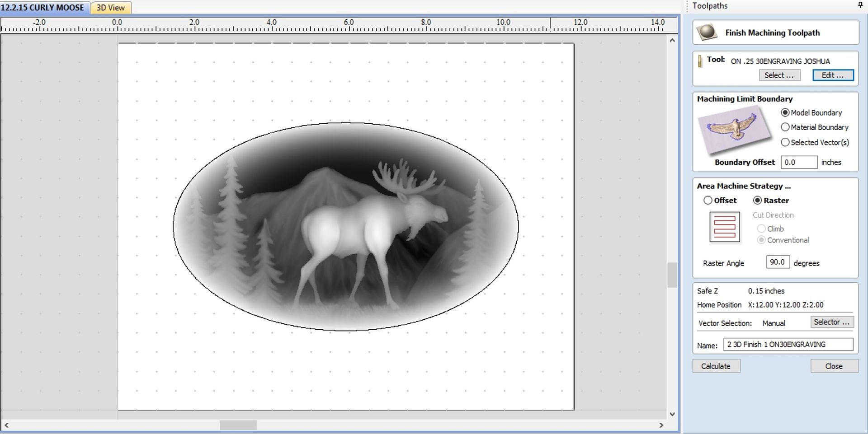Click the Finish Machining Toolpath sphere icon
The image size is (868, 434).
[x=706, y=32]
